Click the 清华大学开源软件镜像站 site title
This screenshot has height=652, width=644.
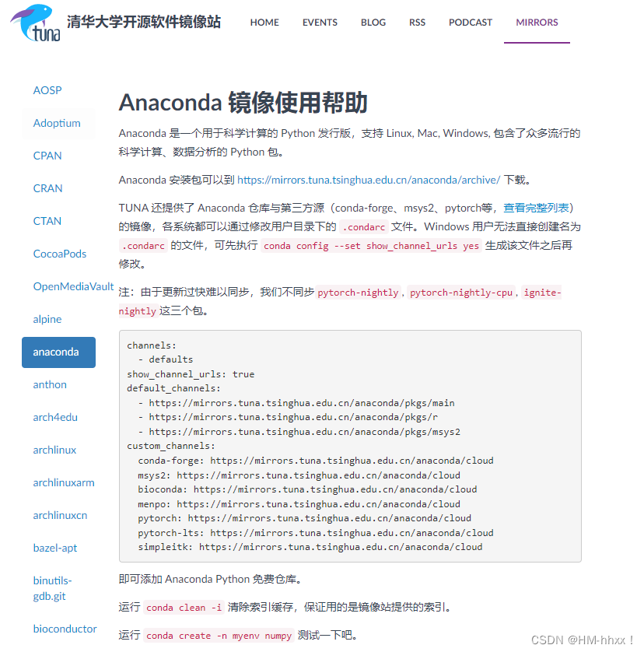144,22
